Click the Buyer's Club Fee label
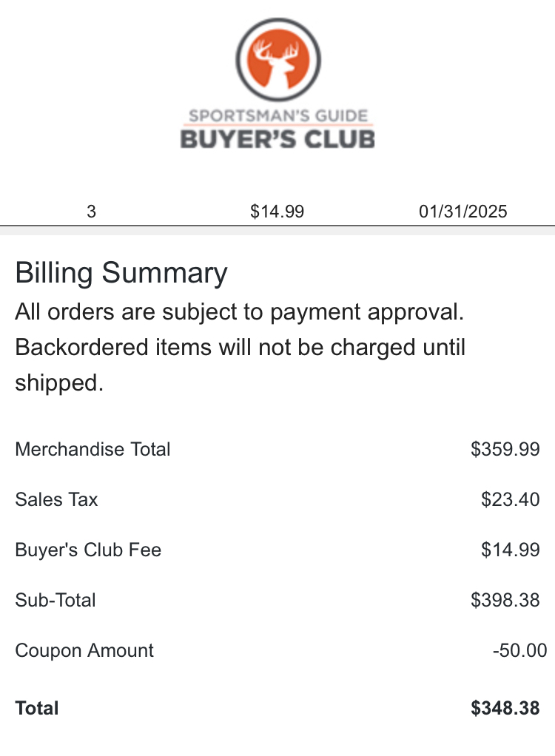This screenshot has height=756, width=555. tap(88, 550)
